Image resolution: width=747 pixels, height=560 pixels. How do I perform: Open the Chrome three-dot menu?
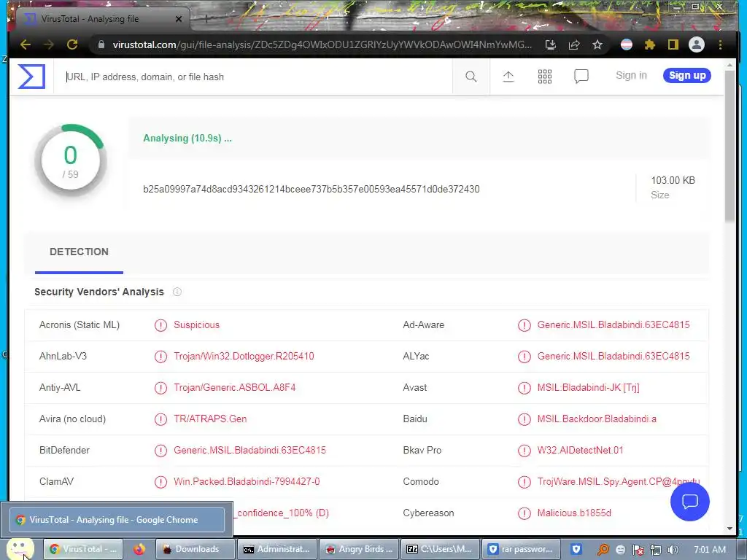click(x=720, y=44)
